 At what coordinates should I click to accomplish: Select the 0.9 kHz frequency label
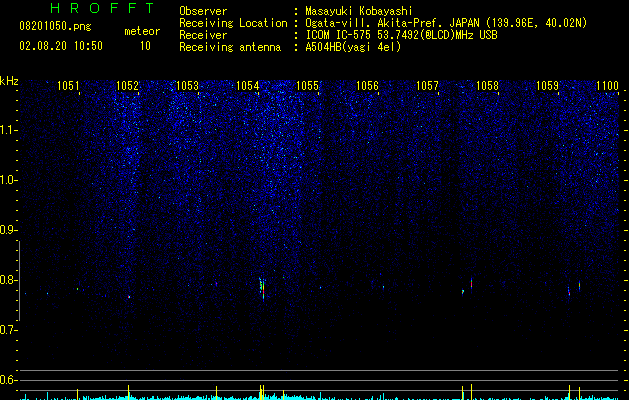8,230
